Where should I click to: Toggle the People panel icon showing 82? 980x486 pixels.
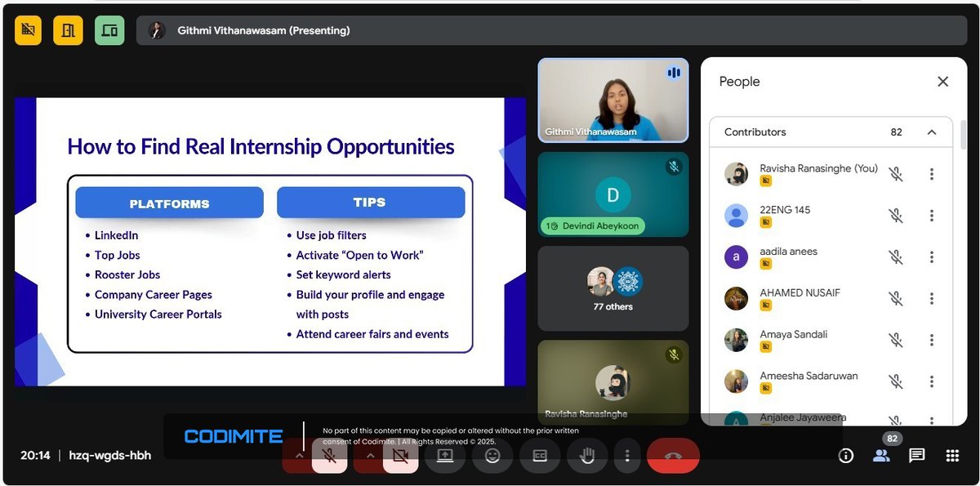881,456
